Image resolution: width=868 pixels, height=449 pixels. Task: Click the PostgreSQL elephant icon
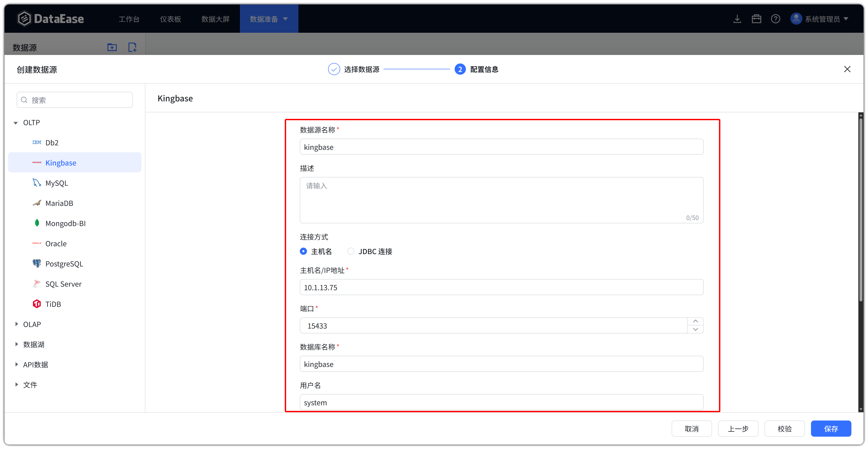(x=37, y=263)
